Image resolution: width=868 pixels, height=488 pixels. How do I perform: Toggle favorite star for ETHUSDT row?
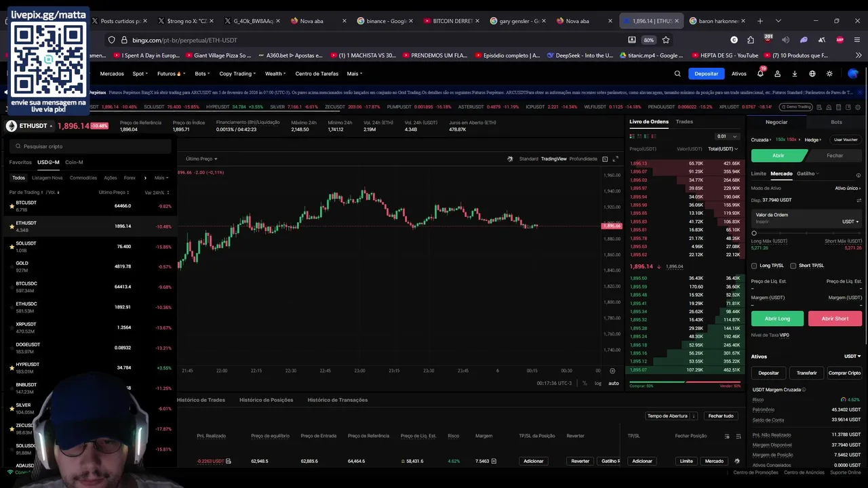tap(12, 226)
